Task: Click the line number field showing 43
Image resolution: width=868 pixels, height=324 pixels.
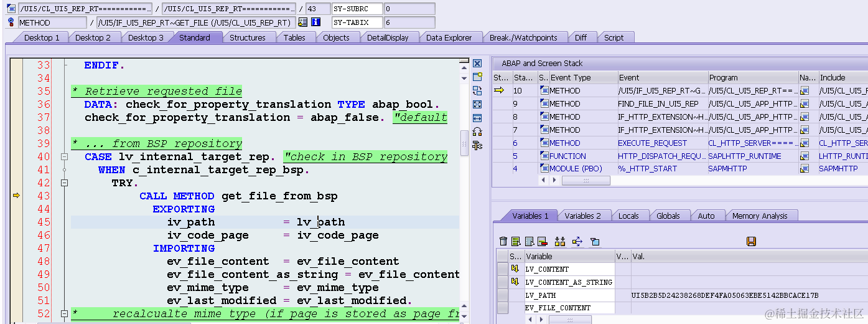Action: click(x=319, y=9)
